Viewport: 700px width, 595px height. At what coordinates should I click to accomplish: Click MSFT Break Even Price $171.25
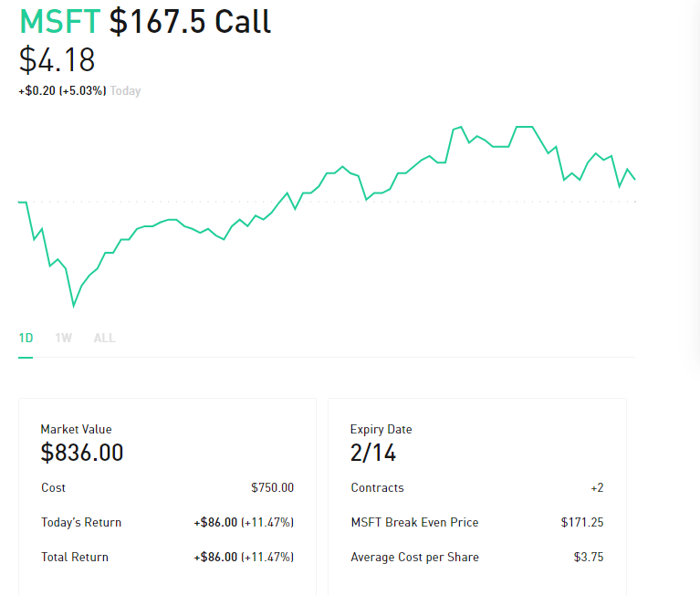tap(582, 522)
